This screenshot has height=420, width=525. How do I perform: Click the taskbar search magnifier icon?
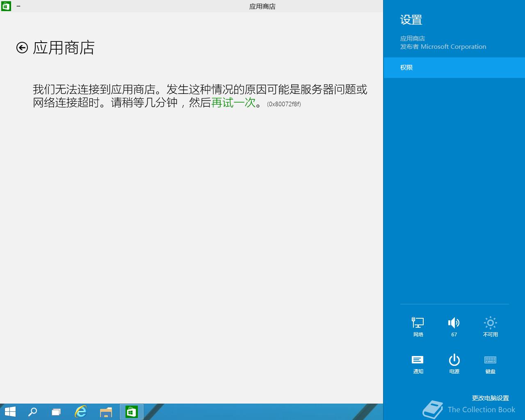click(32, 412)
